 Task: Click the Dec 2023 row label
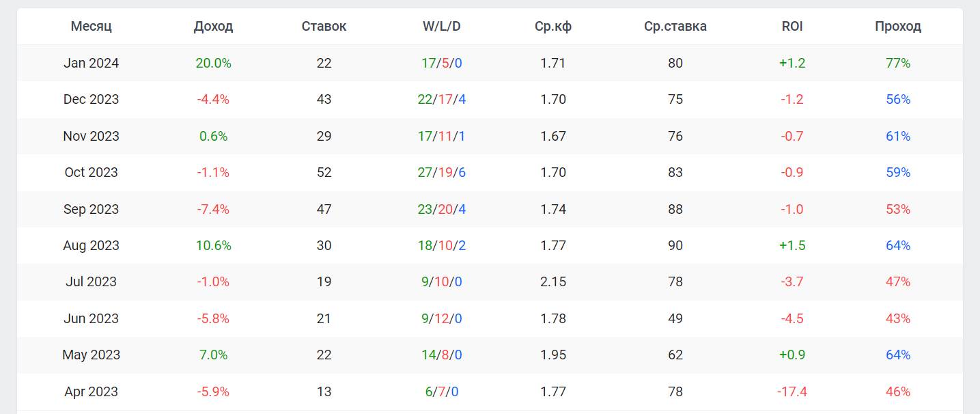tap(91, 100)
